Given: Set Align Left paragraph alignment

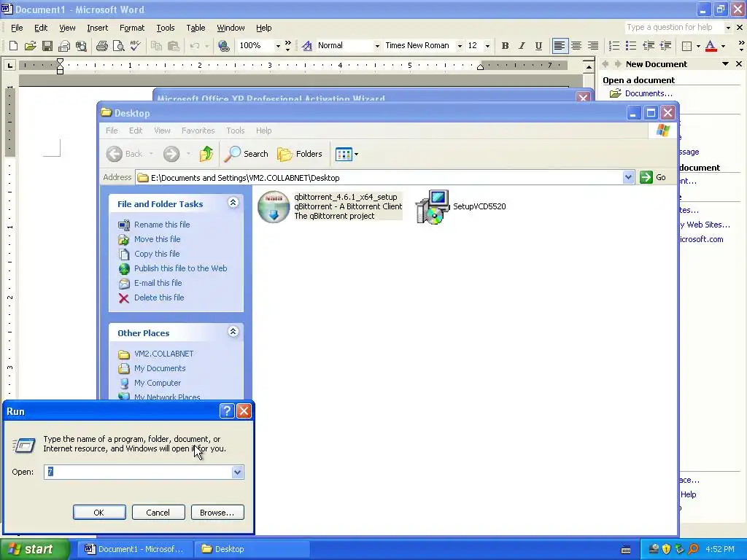Looking at the screenshot, I should pyautogui.click(x=560, y=46).
